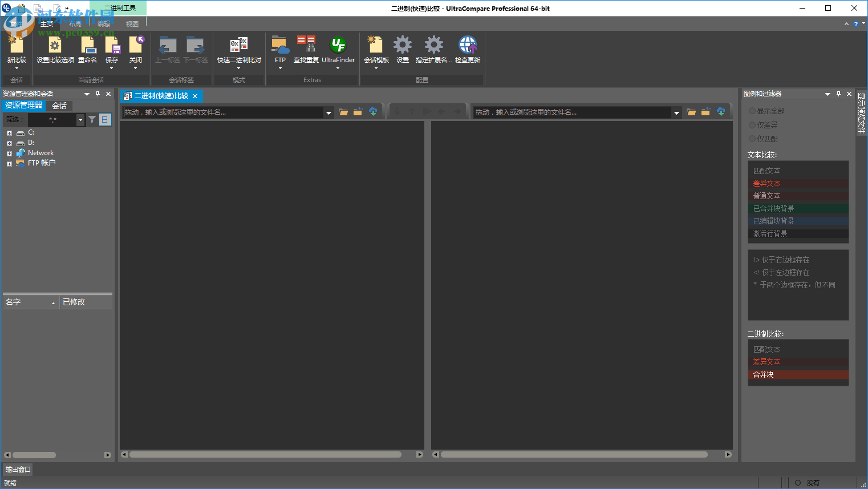868x489 pixels.
Task: Close the 资源管理器和会话 panel
Action: [x=108, y=94]
